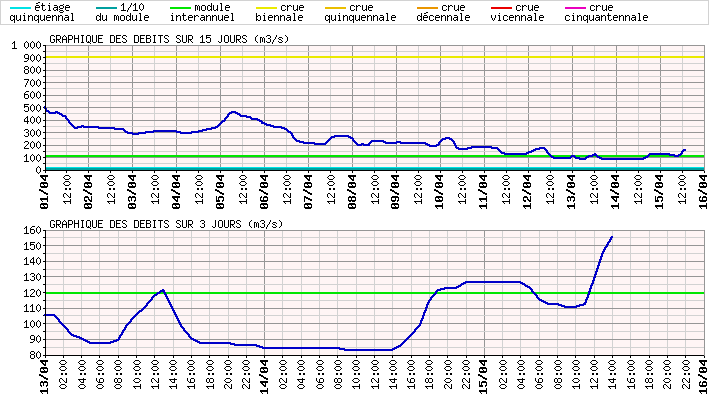Click the magenta crue cinquantennale legend swatch
The image size is (709, 400).
tap(576, 8)
